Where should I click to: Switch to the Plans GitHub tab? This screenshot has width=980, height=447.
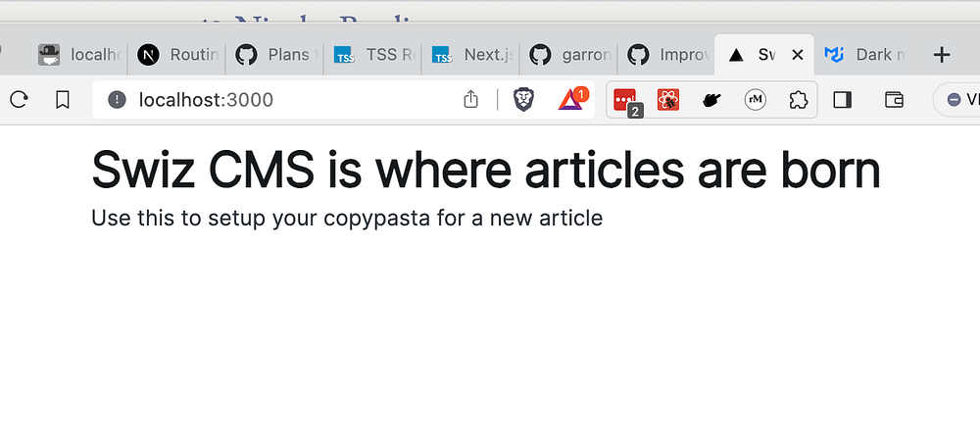tap(275, 55)
